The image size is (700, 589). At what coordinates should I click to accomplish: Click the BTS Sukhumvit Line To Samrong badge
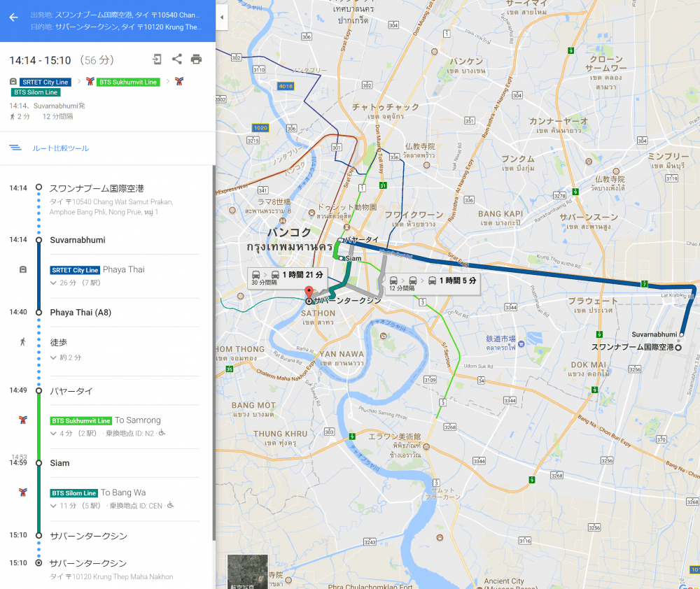click(80, 421)
